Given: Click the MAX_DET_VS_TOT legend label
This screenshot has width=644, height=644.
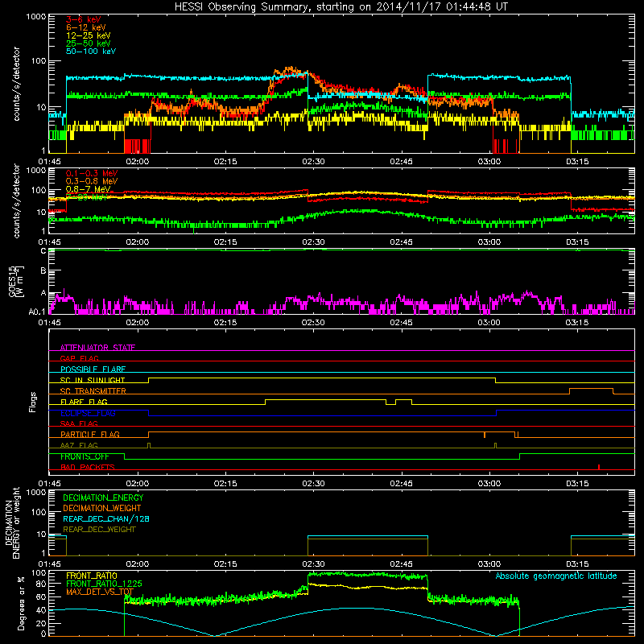Looking at the screenshot, I should click(100, 592).
